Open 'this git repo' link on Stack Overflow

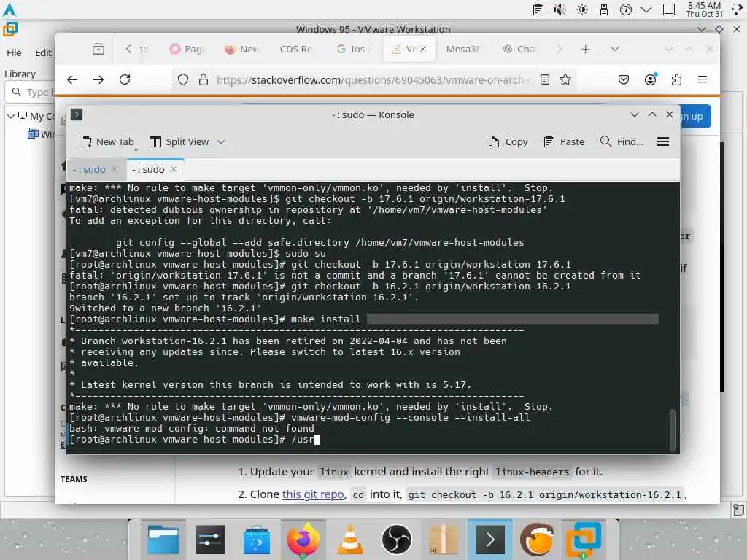click(313, 495)
